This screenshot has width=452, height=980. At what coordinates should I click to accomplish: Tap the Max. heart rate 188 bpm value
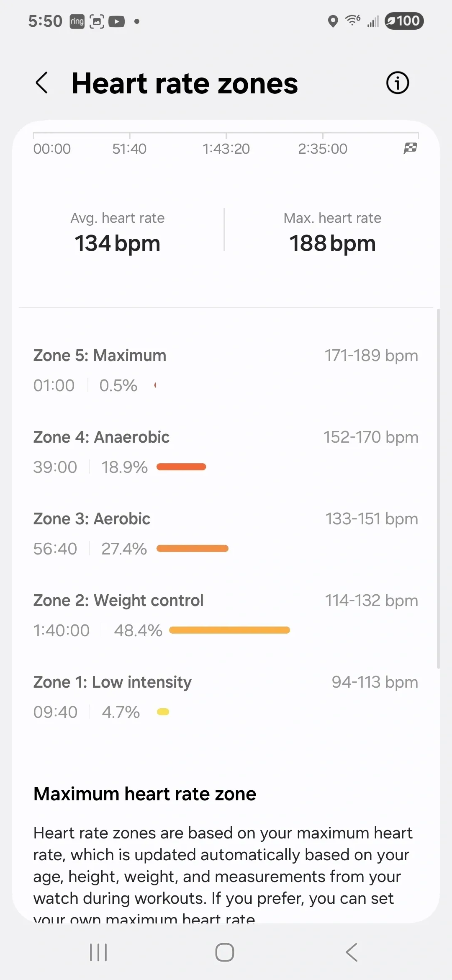point(332,243)
